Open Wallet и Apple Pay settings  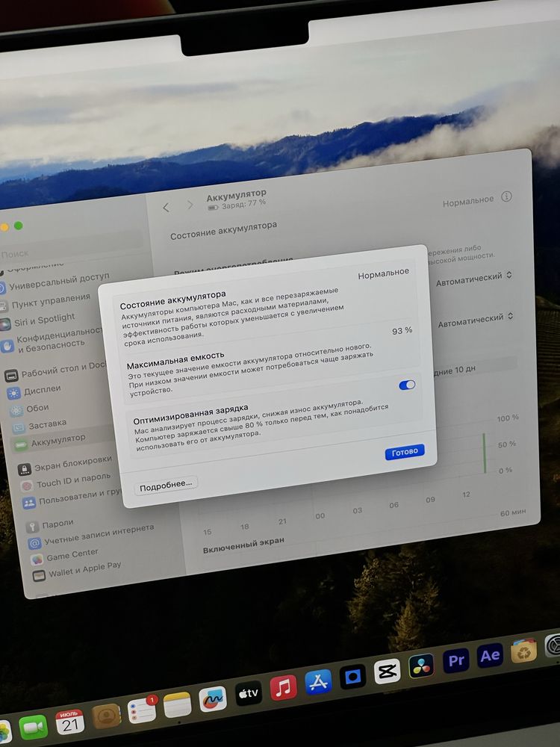(x=77, y=571)
